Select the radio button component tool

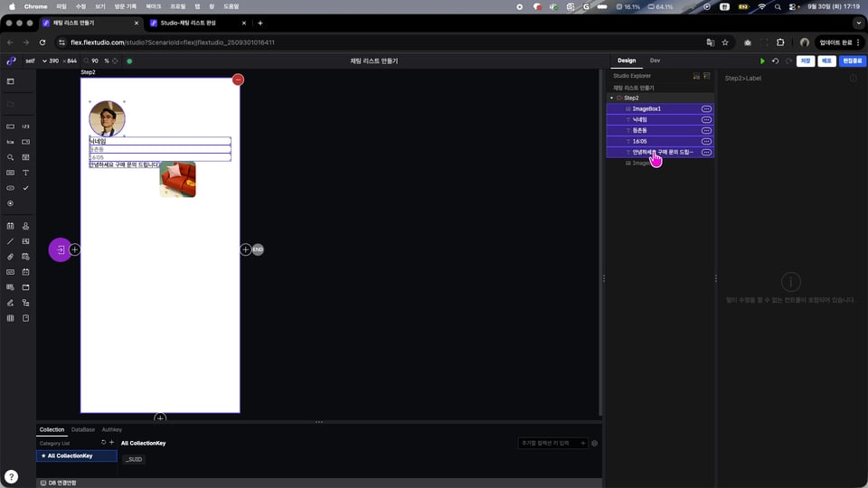10,202
